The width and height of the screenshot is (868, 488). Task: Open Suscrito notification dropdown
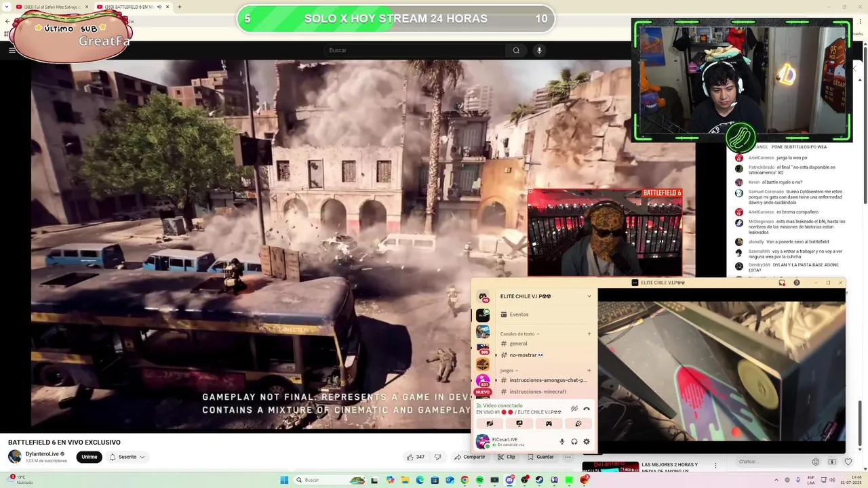(127, 457)
